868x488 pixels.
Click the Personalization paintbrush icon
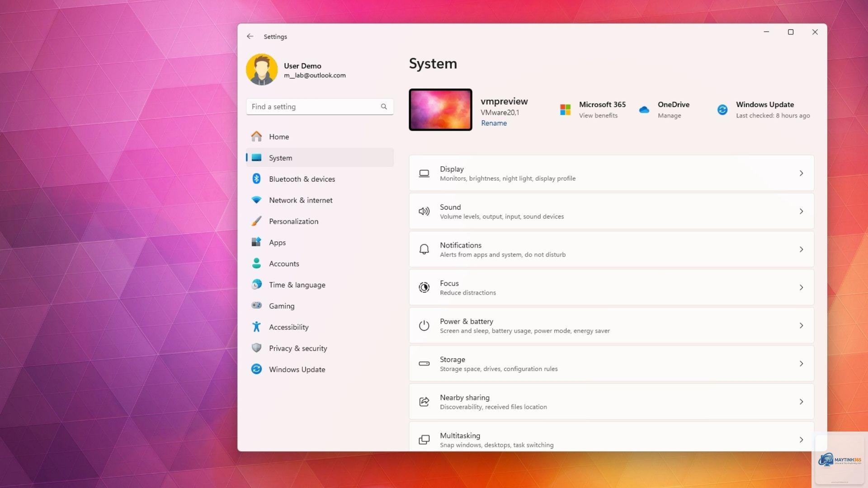click(x=256, y=221)
